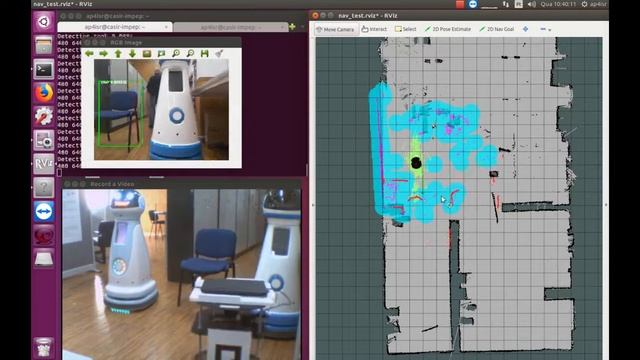The height and width of the screenshot is (360, 640).
Task: Click the webcam preview in Record a Video
Action: pos(182,274)
